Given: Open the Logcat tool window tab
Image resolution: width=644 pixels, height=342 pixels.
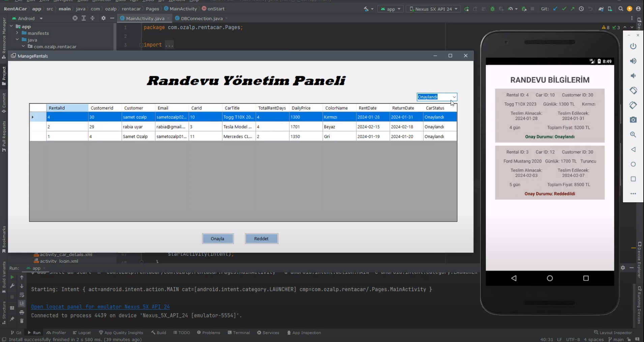Looking at the screenshot, I should 82,333.
